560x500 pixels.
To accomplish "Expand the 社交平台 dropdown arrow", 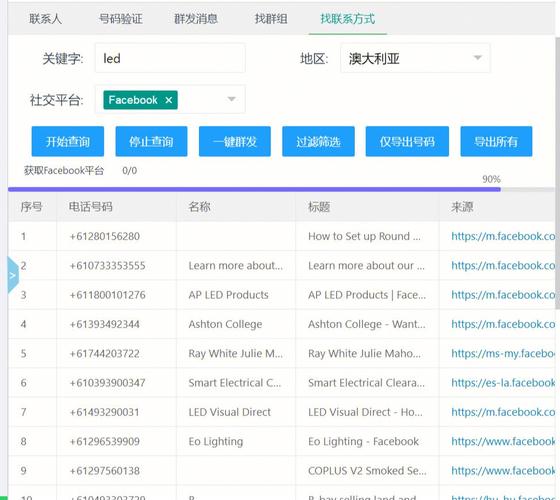I will 231,99.
